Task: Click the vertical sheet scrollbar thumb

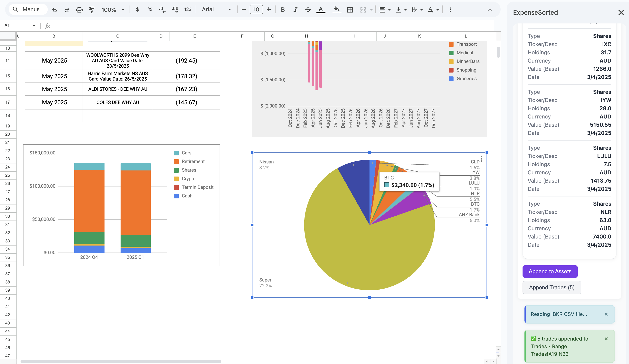Action: coord(498,52)
